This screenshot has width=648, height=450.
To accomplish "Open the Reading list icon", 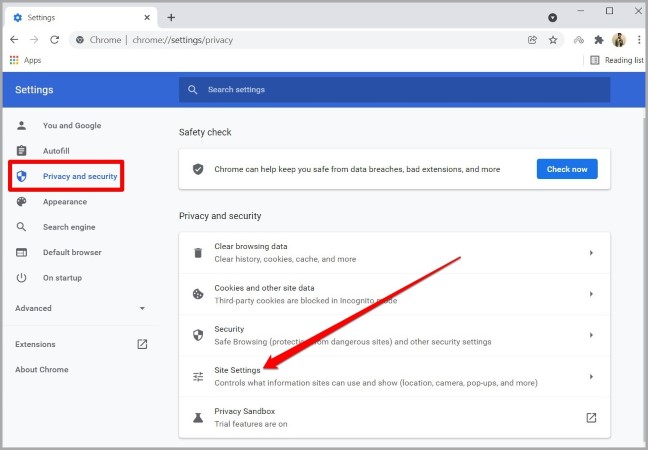I will pyautogui.click(x=595, y=60).
